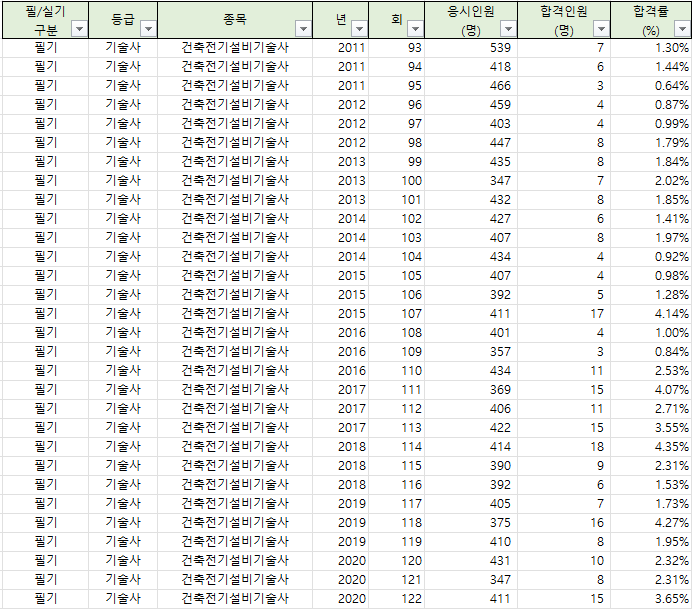Select the 응시인원 (명) header cell
The image size is (692, 609).
tap(471, 20)
